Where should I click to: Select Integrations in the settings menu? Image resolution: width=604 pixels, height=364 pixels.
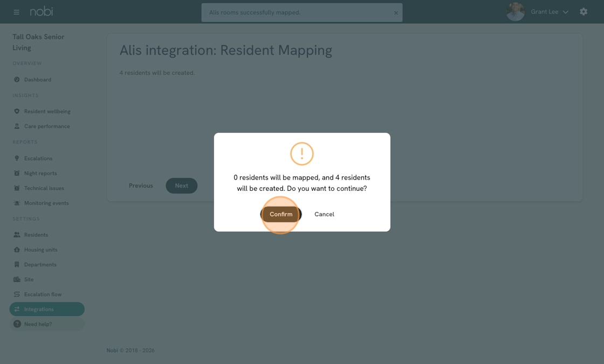47,310
